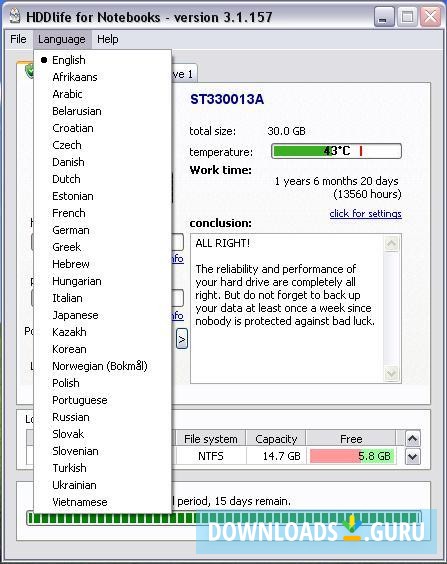The width and height of the screenshot is (447, 564).
Task: Pick Estonian in the language list
Action: click(x=102, y=196)
